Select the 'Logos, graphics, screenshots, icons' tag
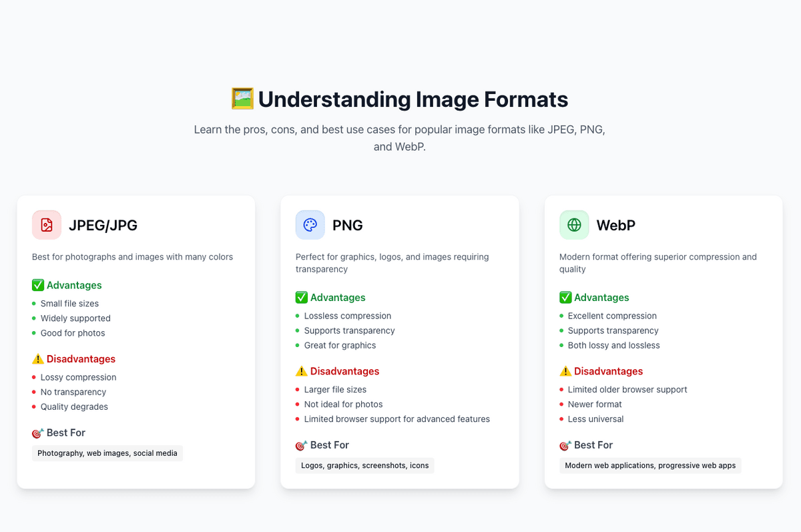801x532 pixels. point(365,465)
